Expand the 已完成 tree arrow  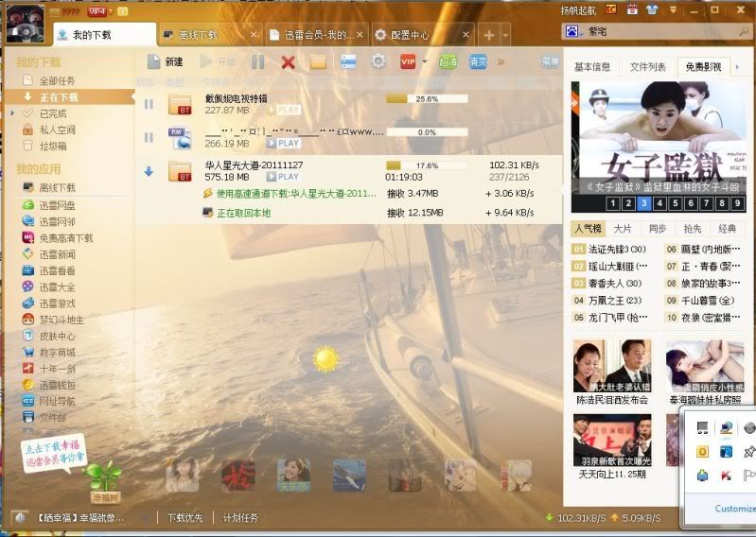click(x=12, y=113)
